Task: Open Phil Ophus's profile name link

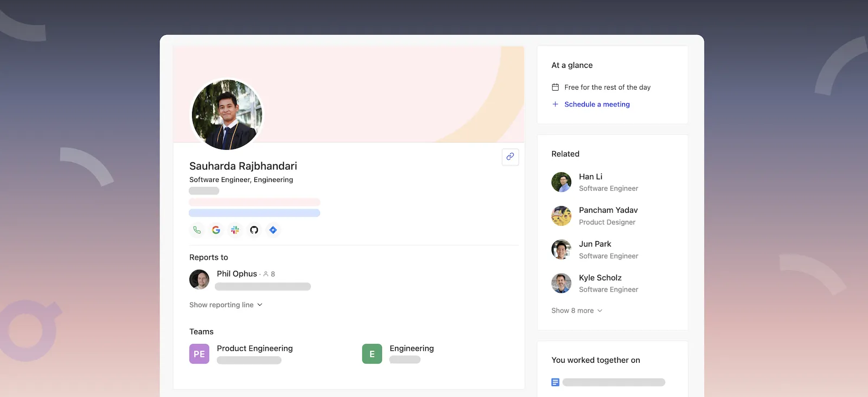Action: tap(237, 274)
